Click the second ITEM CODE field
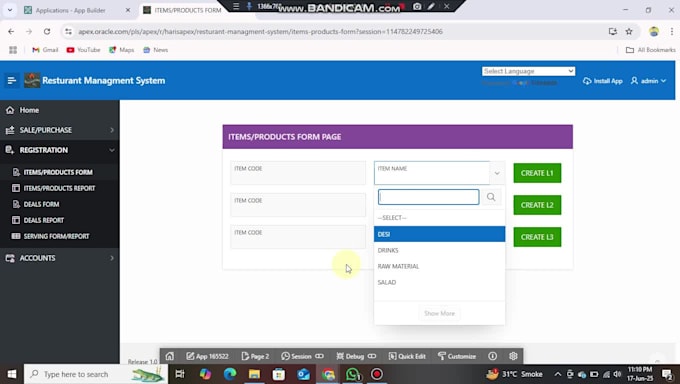680x384 pixels. click(298, 205)
